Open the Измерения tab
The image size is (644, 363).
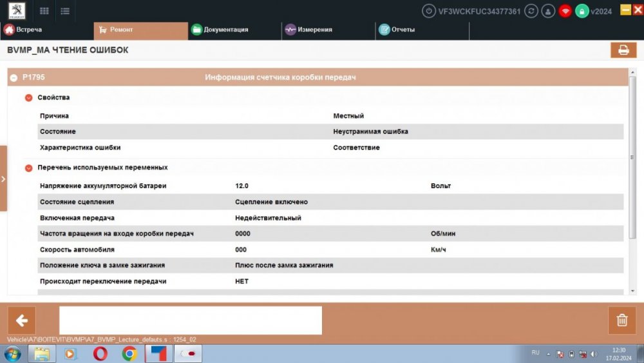(x=328, y=30)
